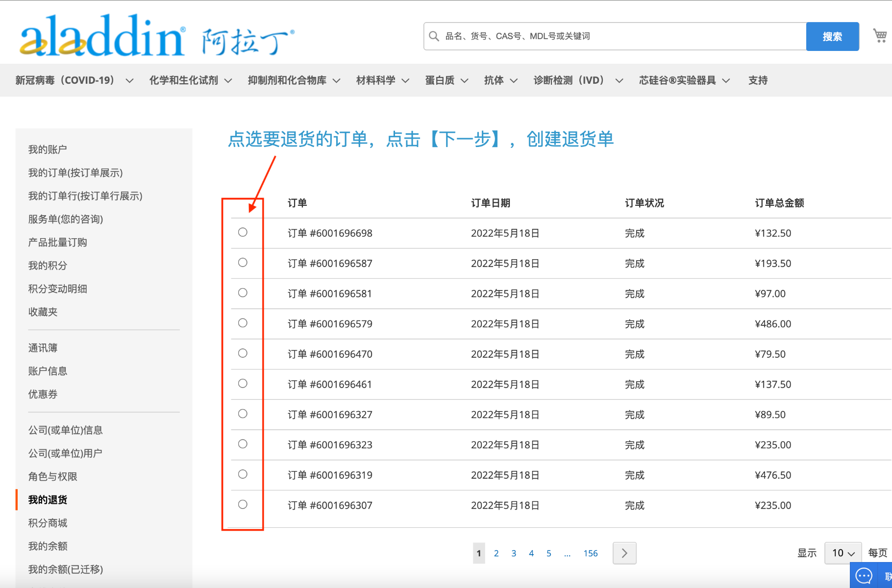Open the live chat bubble icon
892x588 pixels.
pos(864,576)
